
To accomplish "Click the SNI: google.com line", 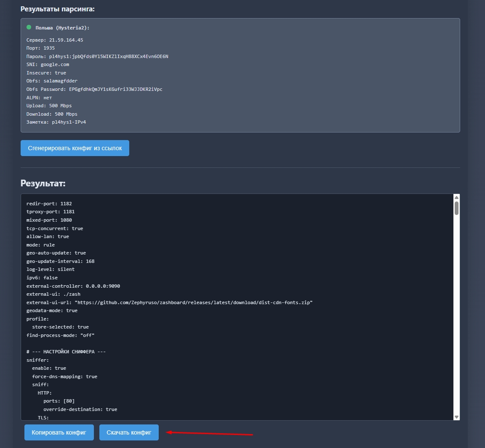I will pyautogui.click(x=48, y=65).
